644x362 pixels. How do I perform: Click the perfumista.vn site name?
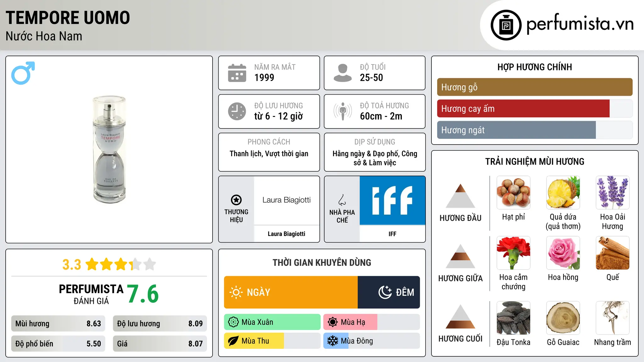click(580, 24)
